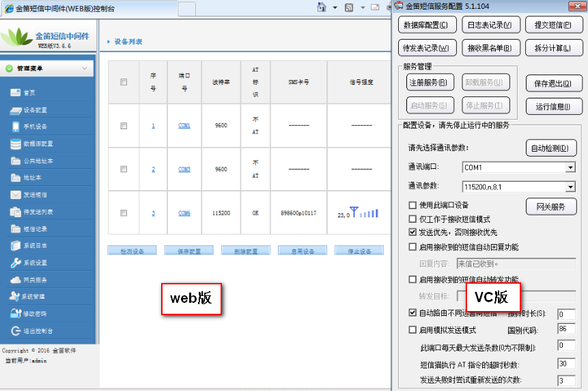Screen dimensions: 588x391
Task: Click the 修改密码 lock icon
Action: click(x=16, y=314)
